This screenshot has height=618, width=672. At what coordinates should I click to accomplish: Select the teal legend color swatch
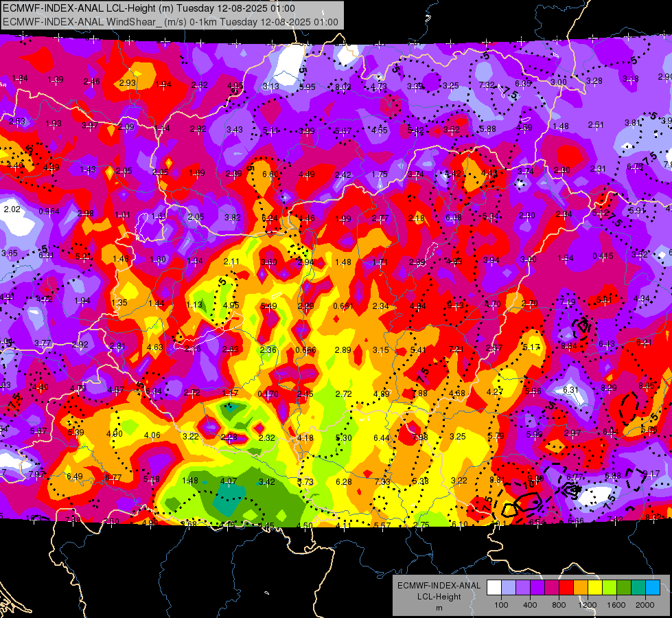(638, 588)
